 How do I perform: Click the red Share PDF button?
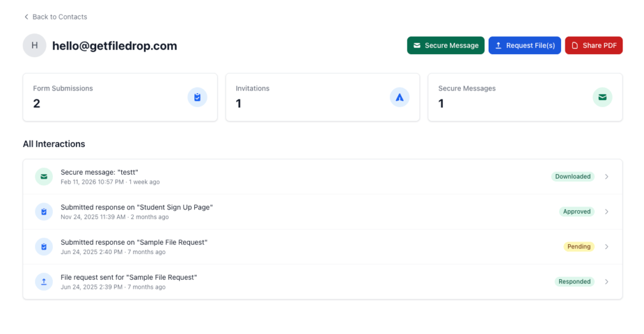(594, 45)
